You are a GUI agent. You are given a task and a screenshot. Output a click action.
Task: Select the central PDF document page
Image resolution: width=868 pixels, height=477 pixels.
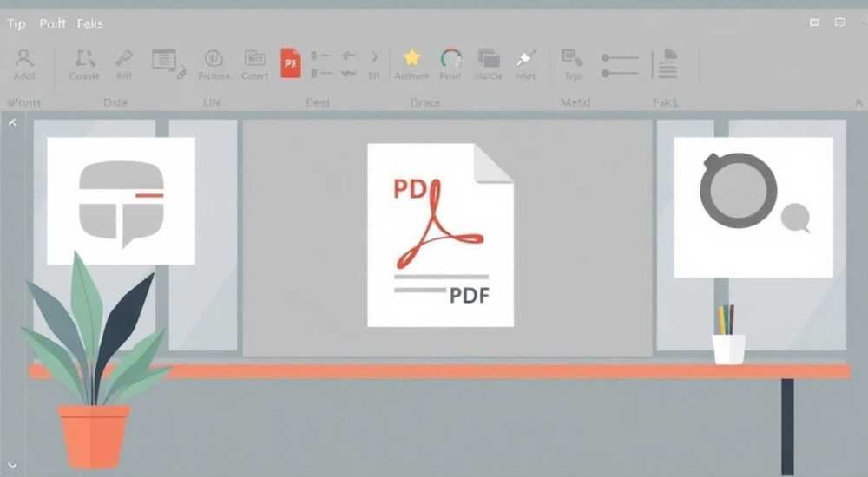[441, 235]
